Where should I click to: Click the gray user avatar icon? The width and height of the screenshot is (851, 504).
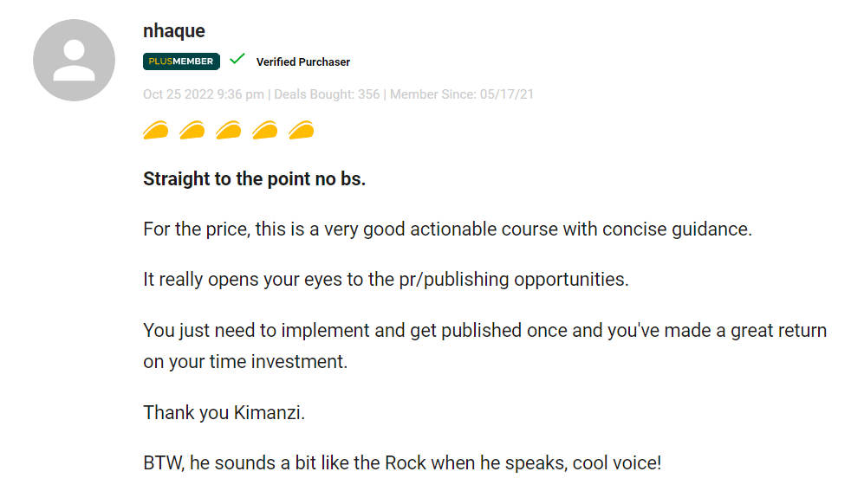pos(74,61)
